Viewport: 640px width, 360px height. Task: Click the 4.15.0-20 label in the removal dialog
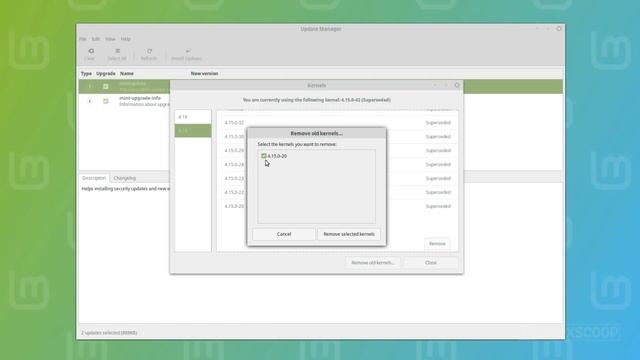coord(277,156)
